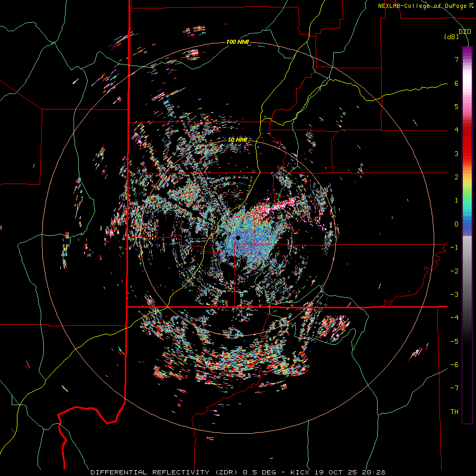This screenshot has width=476, height=476.
Task: Click the -5 value on the scale
Action: coord(454,342)
